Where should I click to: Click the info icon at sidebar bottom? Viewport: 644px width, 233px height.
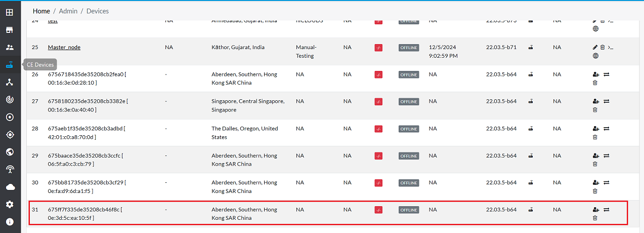click(x=10, y=222)
